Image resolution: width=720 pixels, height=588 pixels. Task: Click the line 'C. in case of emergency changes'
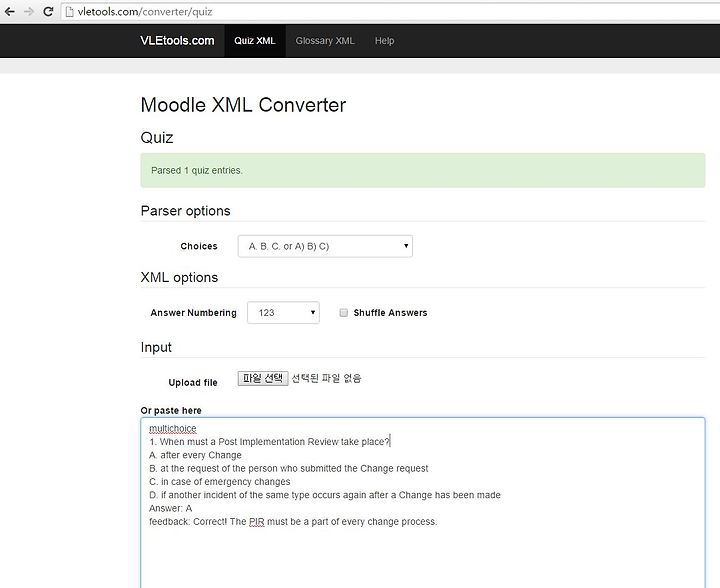coord(219,482)
